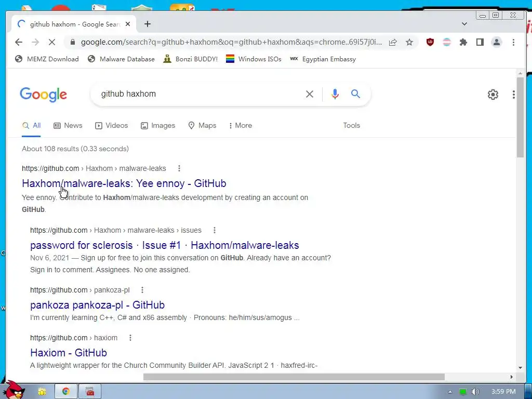Switch to the News tab
This screenshot has width=532, height=399.
click(x=68, y=126)
